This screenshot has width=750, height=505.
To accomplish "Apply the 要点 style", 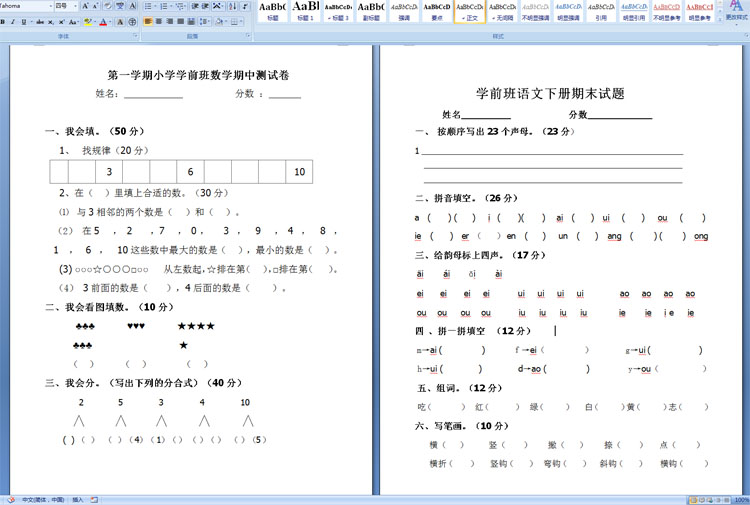I will click(437, 11).
